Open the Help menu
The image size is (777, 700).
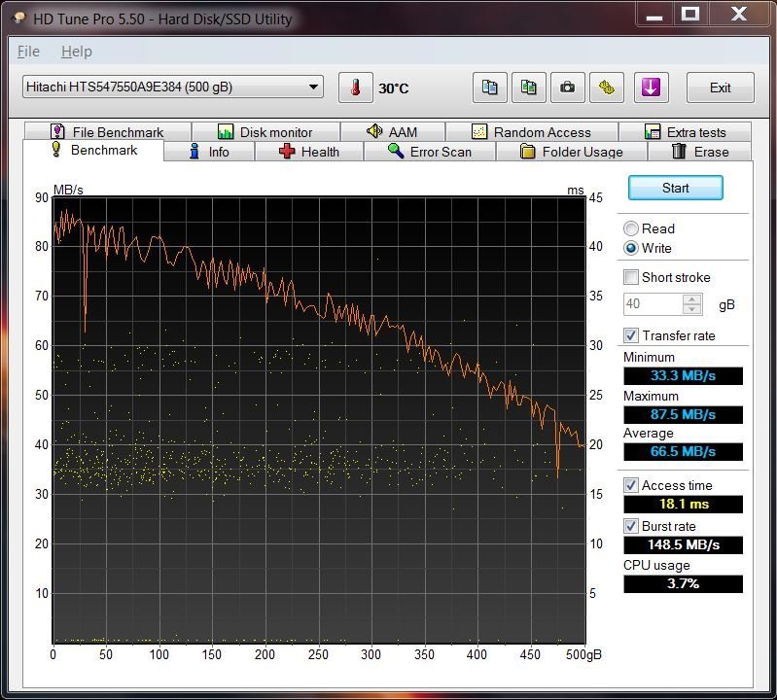pos(76,52)
